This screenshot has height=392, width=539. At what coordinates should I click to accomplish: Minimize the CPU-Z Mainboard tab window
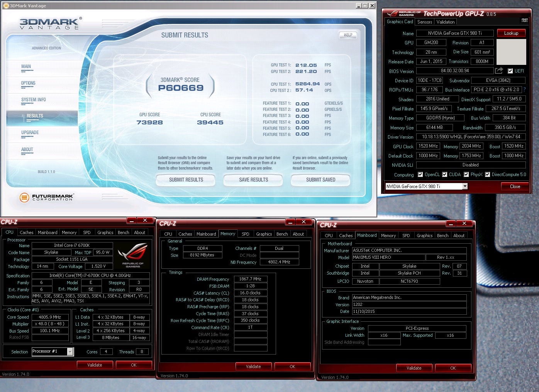(x=451, y=224)
